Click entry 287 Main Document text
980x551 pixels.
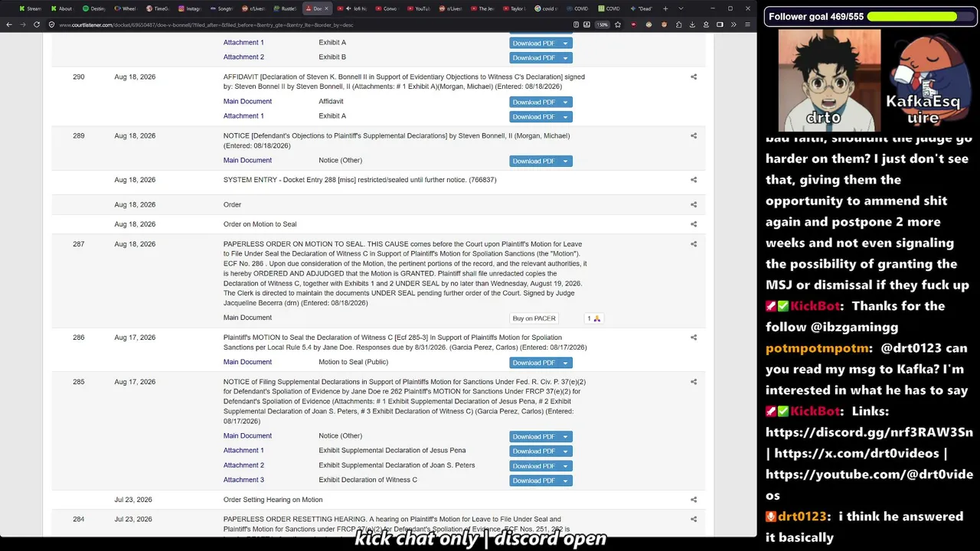coord(247,318)
